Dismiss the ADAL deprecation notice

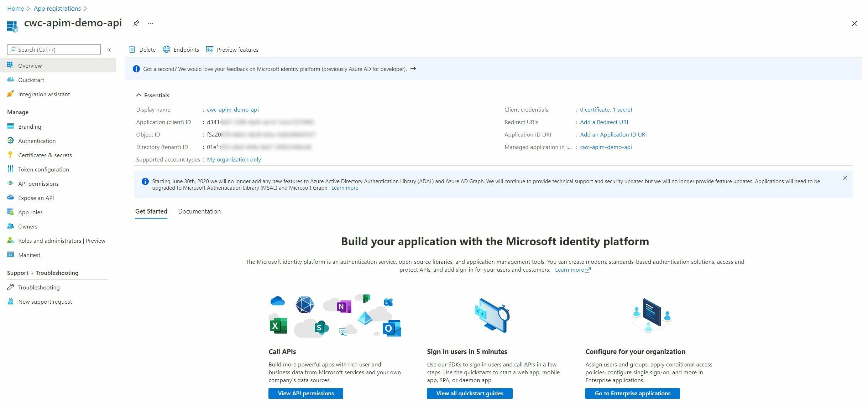click(x=845, y=178)
